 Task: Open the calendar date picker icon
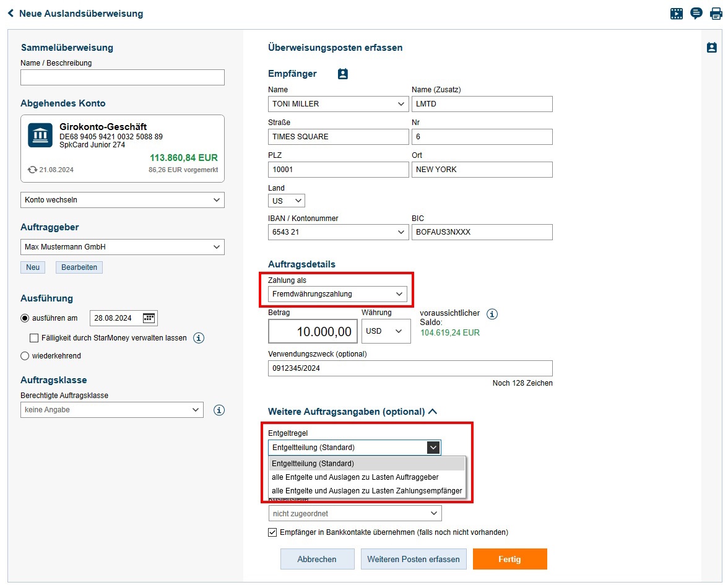(x=149, y=318)
